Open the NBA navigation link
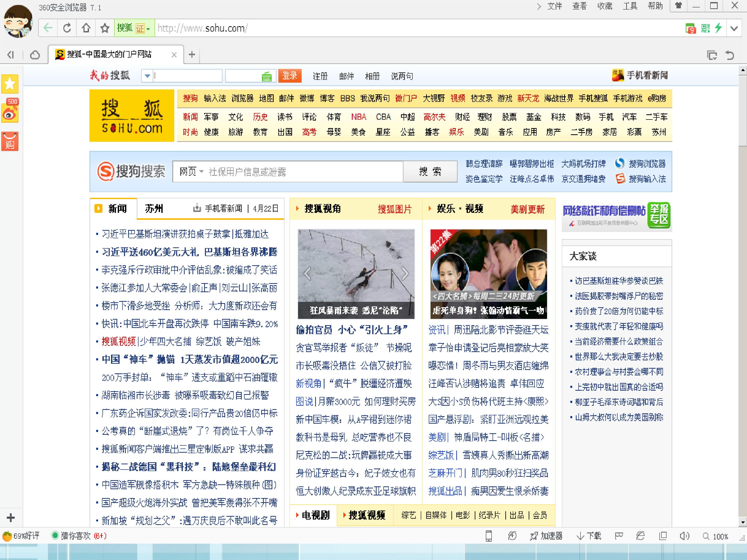This screenshot has width=747, height=560. 359,117
